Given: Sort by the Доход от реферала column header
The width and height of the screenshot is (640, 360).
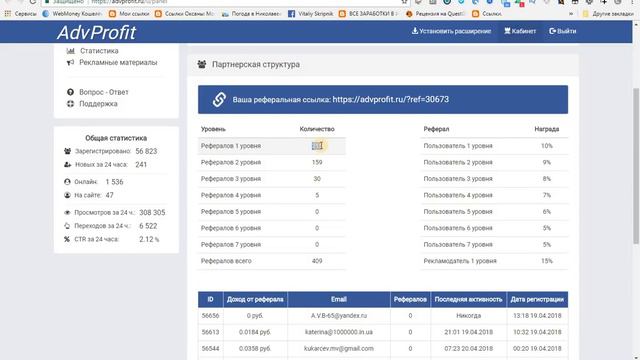Looking at the screenshot, I should click(x=255, y=299).
